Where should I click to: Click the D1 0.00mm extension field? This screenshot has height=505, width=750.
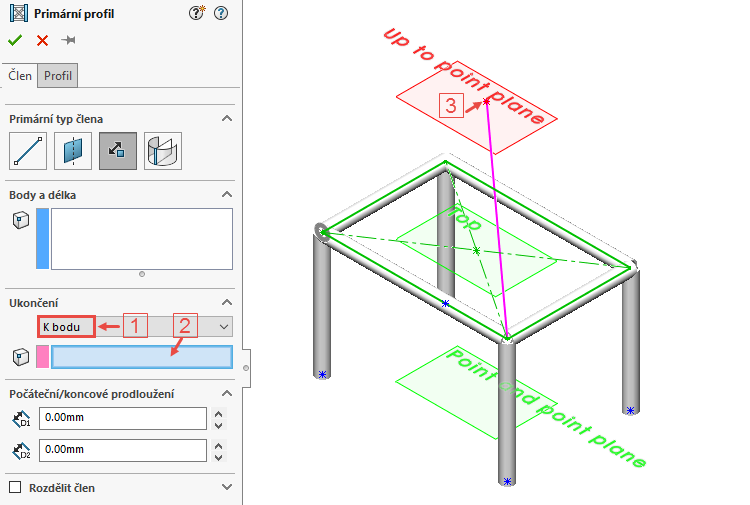click(x=123, y=418)
